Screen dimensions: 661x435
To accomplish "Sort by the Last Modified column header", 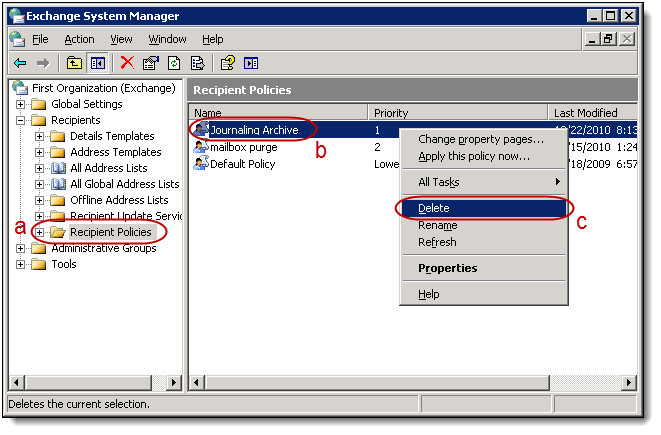I will pos(593,113).
